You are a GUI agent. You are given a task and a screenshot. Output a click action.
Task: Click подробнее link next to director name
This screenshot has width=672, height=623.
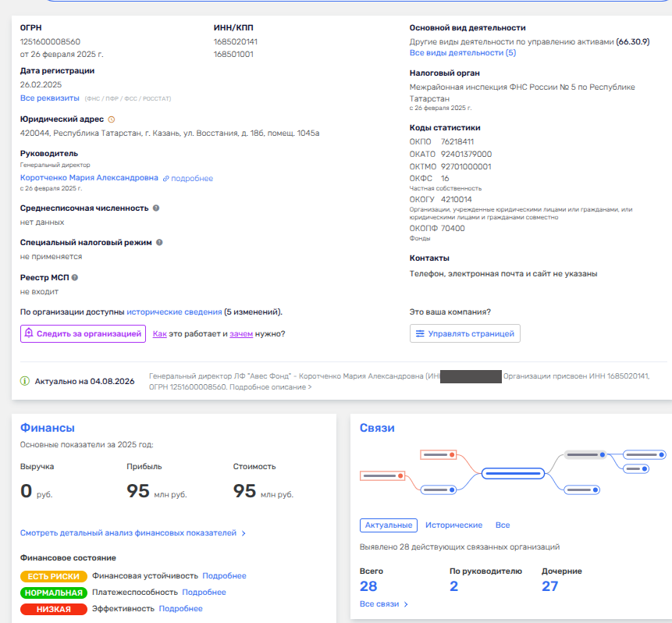pyautogui.click(x=192, y=178)
